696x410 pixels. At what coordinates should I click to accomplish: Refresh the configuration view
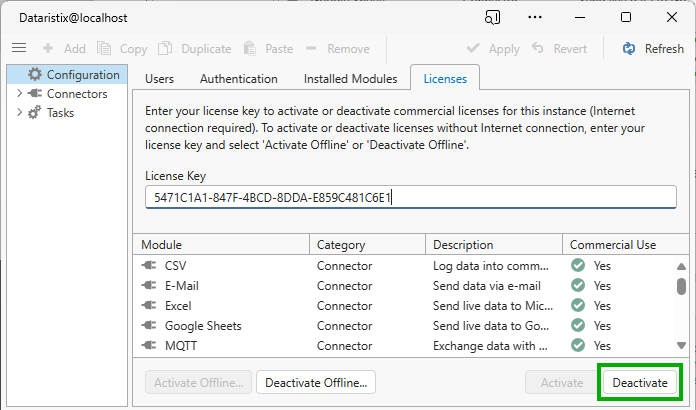tap(653, 48)
